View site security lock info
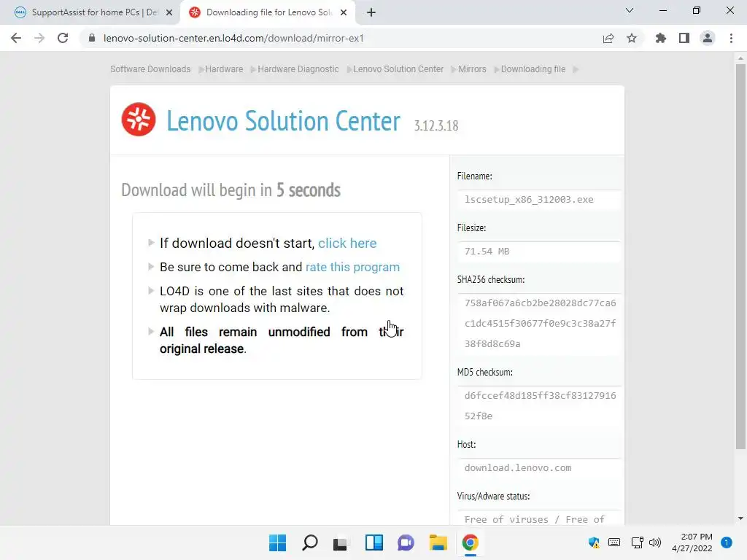Screen dimensions: 747x560 click(x=92, y=38)
